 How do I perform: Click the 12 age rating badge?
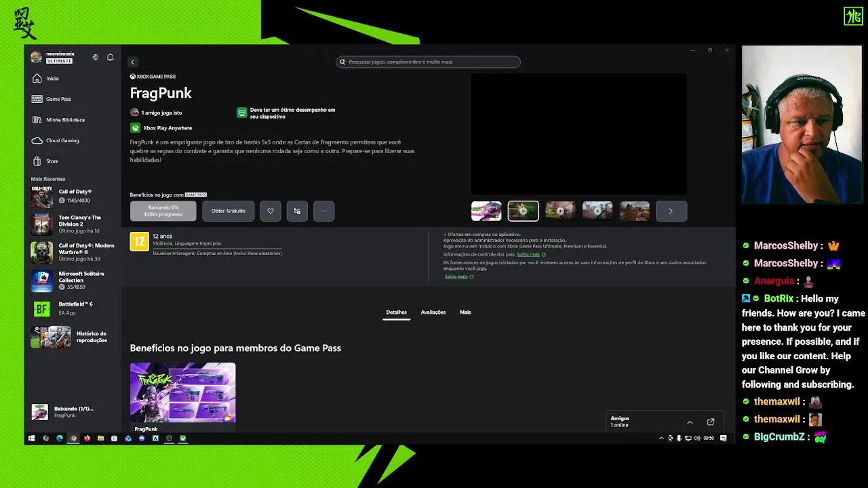(x=139, y=242)
